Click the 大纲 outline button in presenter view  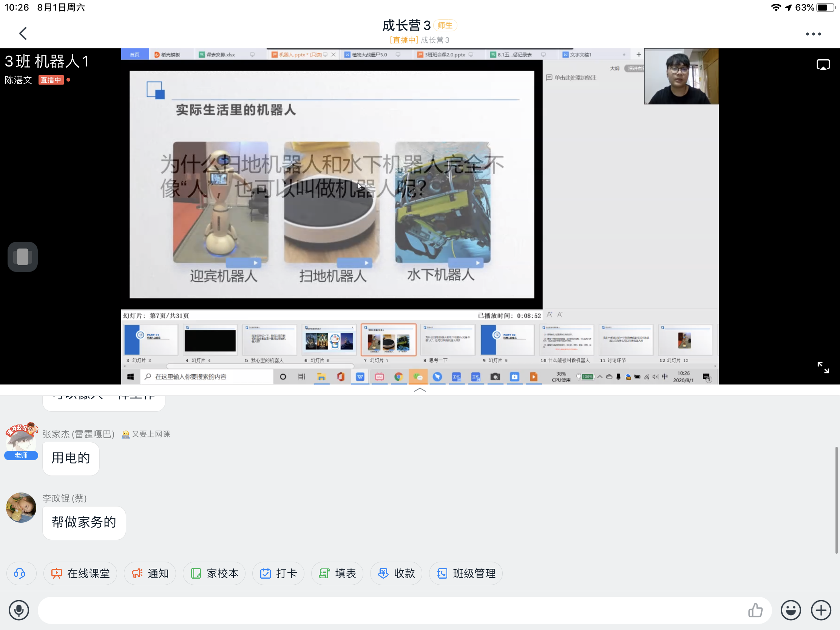(615, 68)
